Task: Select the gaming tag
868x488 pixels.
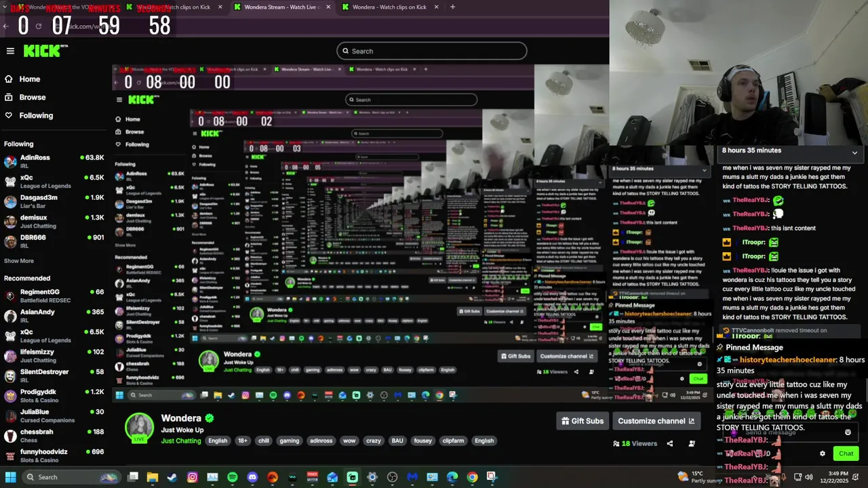Action: point(290,441)
